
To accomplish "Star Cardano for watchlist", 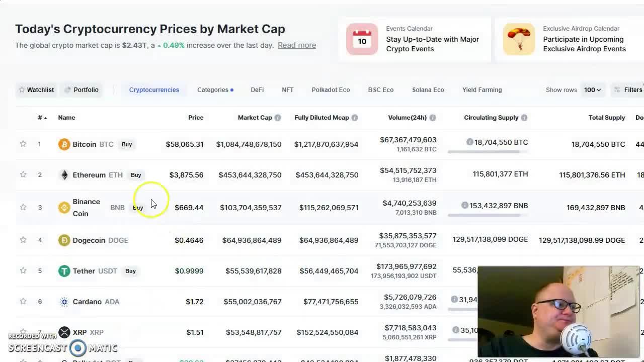I will [23, 302].
